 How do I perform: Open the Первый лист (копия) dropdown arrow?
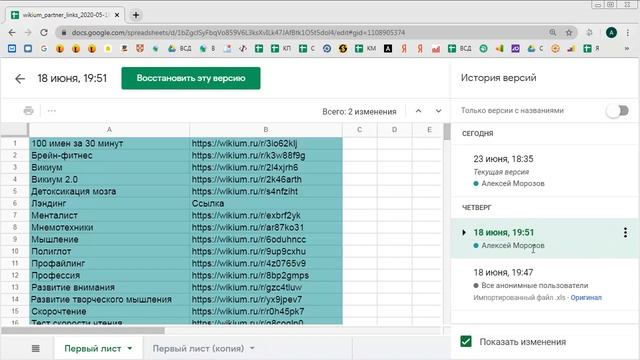pos(252,349)
